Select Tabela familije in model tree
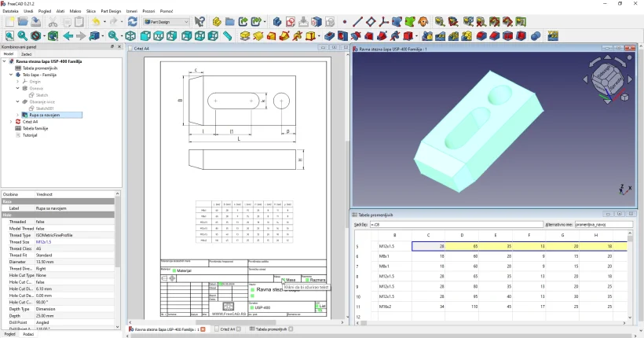 click(x=35, y=128)
